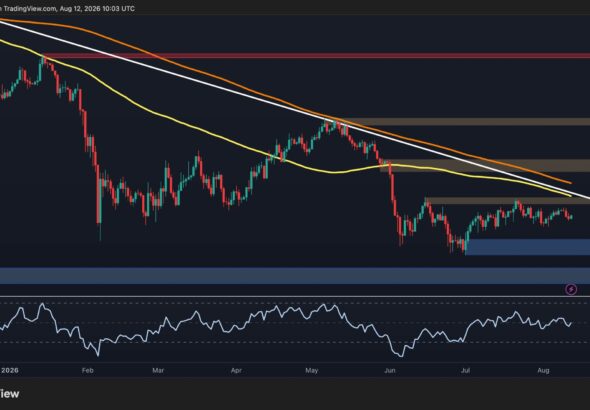Click the Jun label on the time axis
This screenshot has width=590, height=410.
(x=390, y=371)
